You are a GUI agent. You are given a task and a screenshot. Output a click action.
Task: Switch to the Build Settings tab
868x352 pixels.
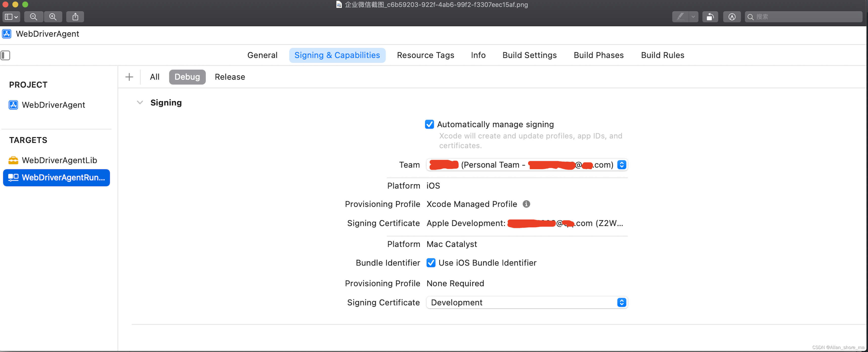(x=529, y=55)
